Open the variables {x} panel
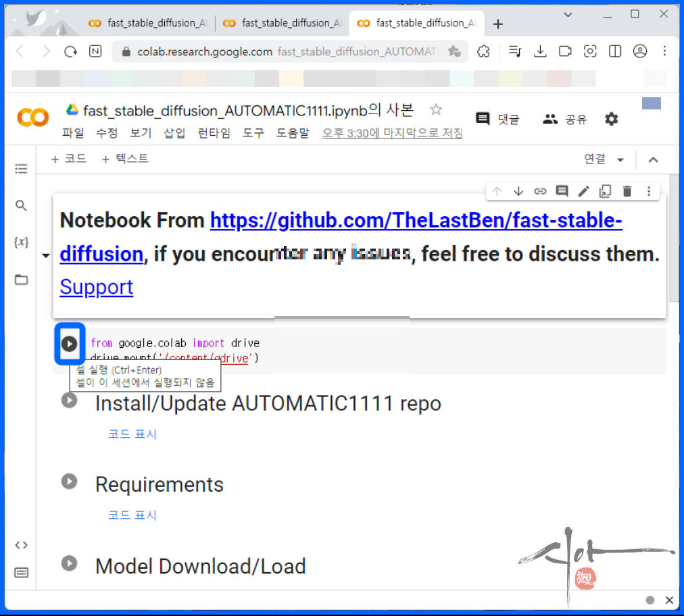 21,242
